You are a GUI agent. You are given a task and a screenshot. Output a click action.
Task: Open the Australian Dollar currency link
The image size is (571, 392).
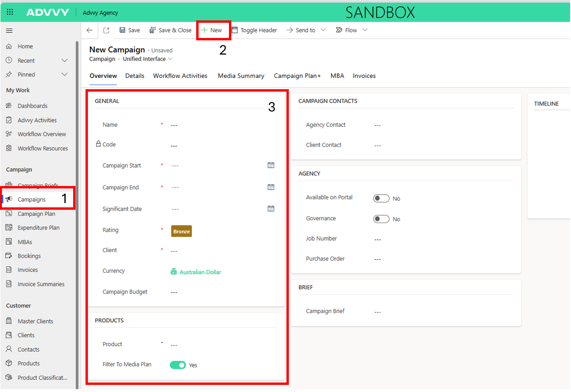pyautogui.click(x=200, y=272)
